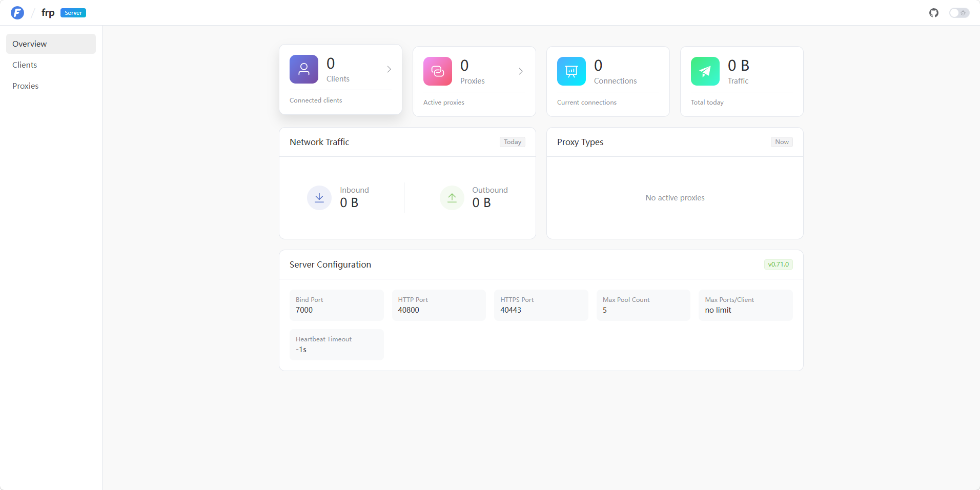Click the Current connections label

[587, 103]
